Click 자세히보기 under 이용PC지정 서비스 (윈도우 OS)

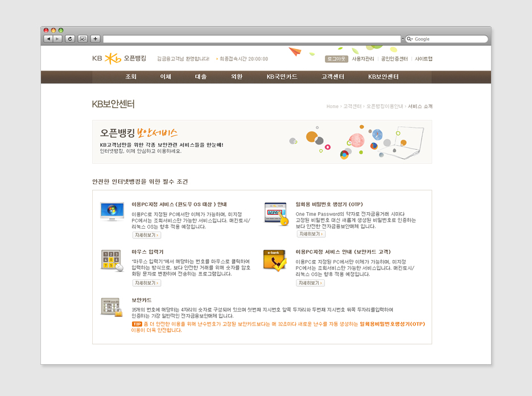tap(146, 235)
